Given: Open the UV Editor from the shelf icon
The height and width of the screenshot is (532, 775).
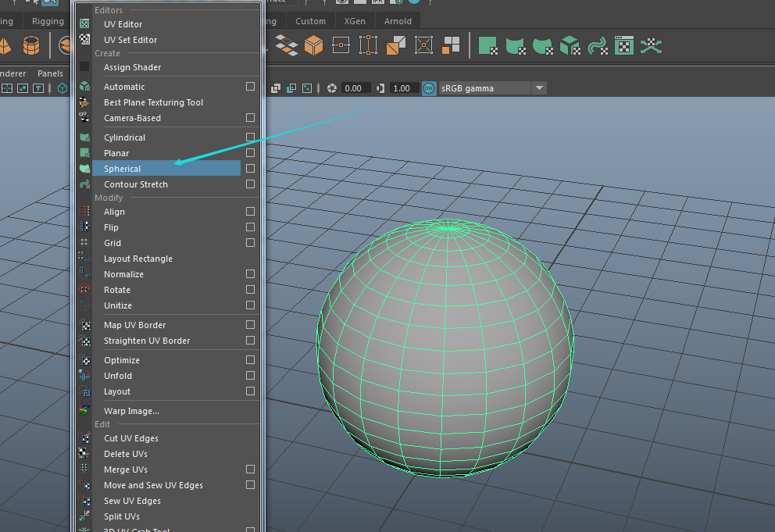Looking at the screenshot, I should (623, 46).
